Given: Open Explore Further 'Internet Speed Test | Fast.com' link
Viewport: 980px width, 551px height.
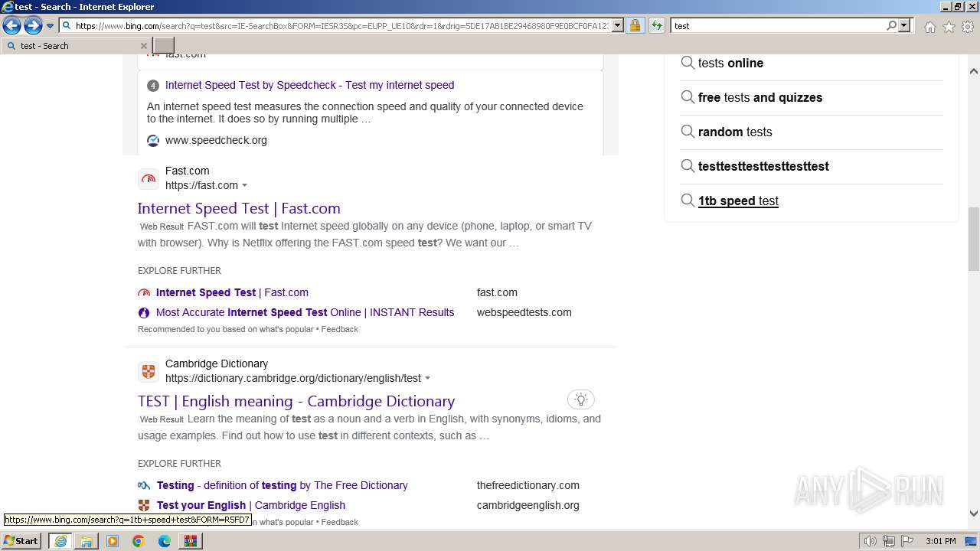Looking at the screenshot, I should 232,292.
